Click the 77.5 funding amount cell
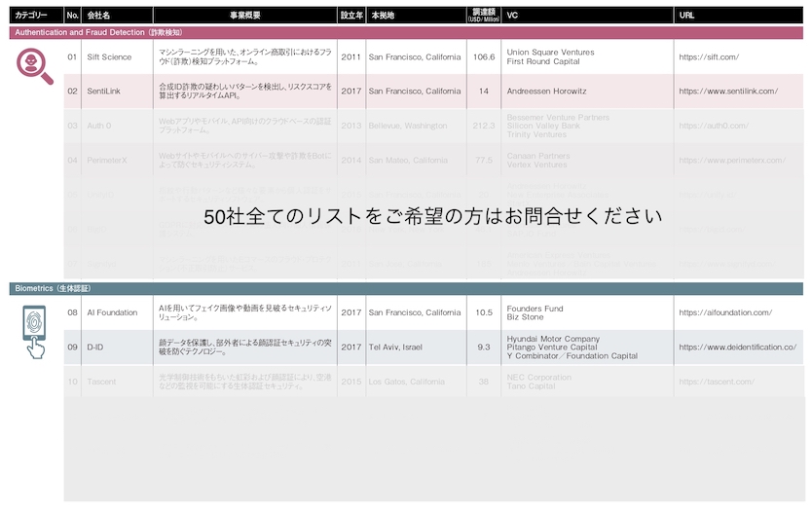Screen dimensions: 812x512 pos(484,161)
